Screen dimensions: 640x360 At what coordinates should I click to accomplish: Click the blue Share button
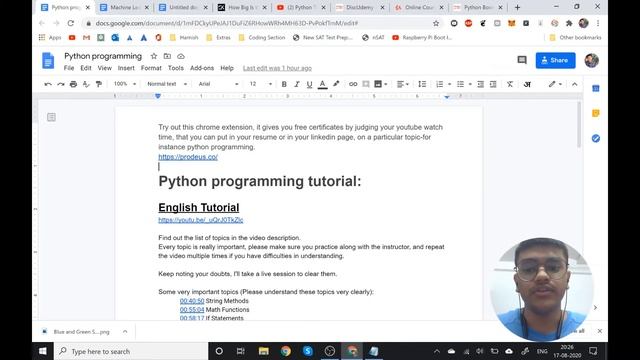click(555, 60)
